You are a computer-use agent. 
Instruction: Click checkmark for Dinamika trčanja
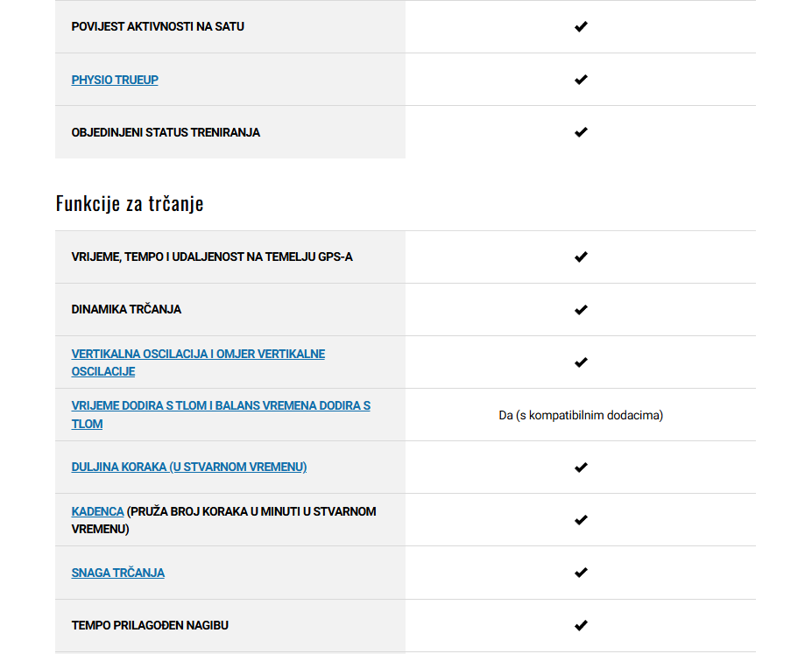click(581, 310)
